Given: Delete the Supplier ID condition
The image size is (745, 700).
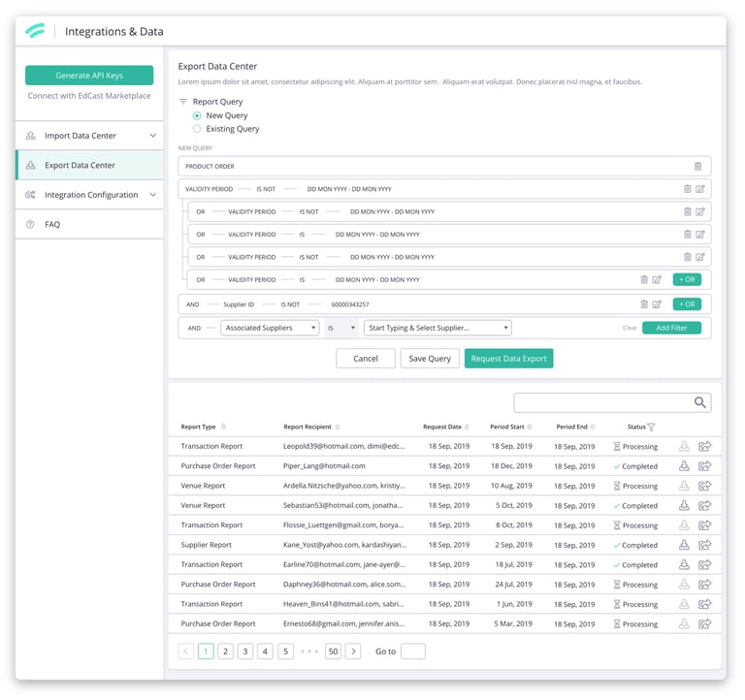Looking at the screenshot, I should 644,304.
